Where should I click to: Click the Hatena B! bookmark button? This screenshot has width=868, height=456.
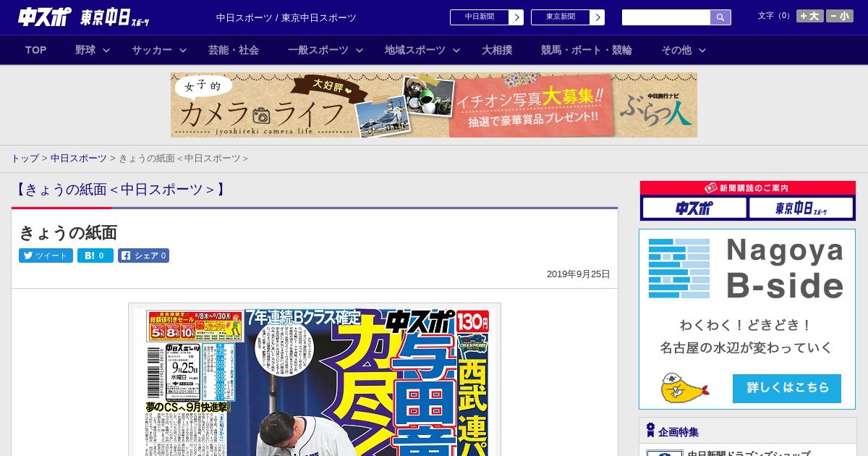(x=95, y=256)
